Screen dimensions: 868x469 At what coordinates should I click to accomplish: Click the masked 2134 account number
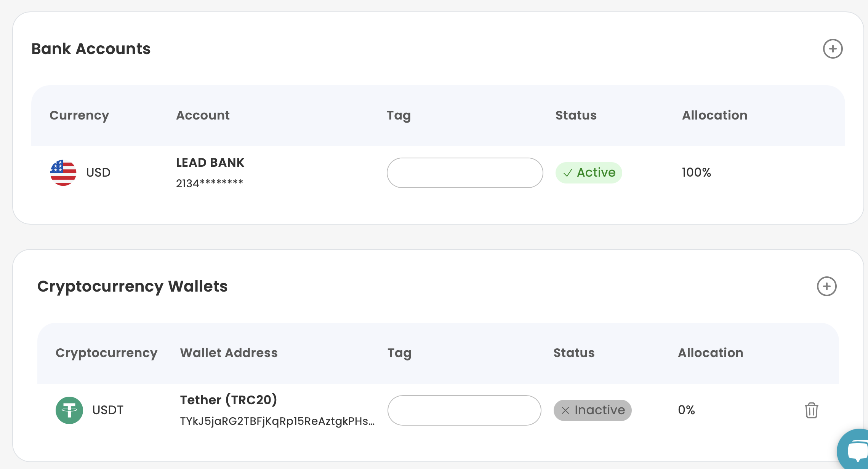pos(209,183)
